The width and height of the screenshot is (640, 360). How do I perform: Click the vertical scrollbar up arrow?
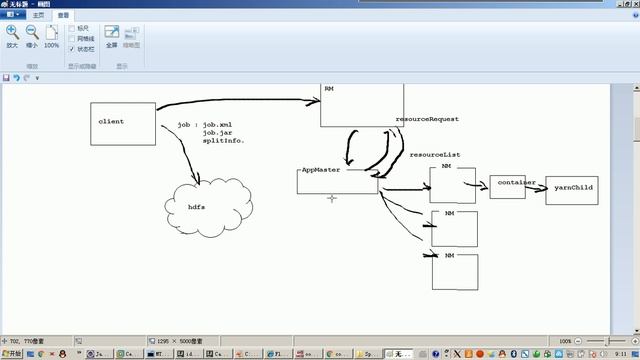(x=636, y=88)
